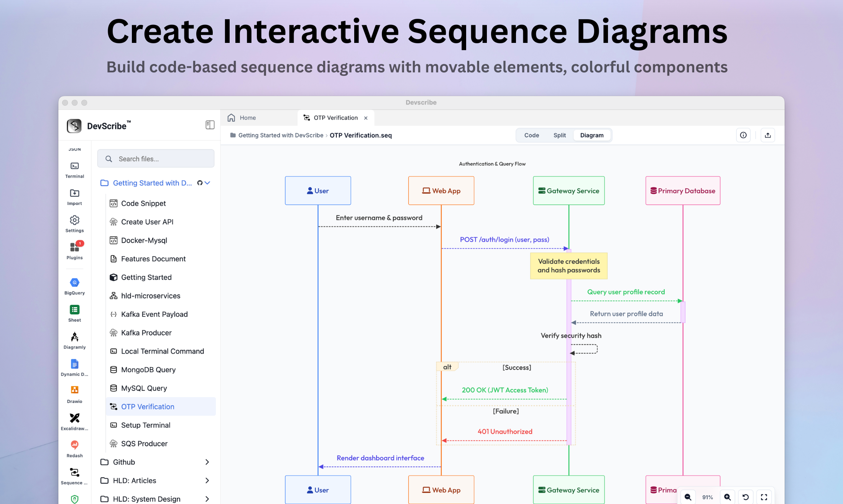Screen dimensions: 843x504
Task: Open the Kafka Producer file
Action: [x=161, y=333]
